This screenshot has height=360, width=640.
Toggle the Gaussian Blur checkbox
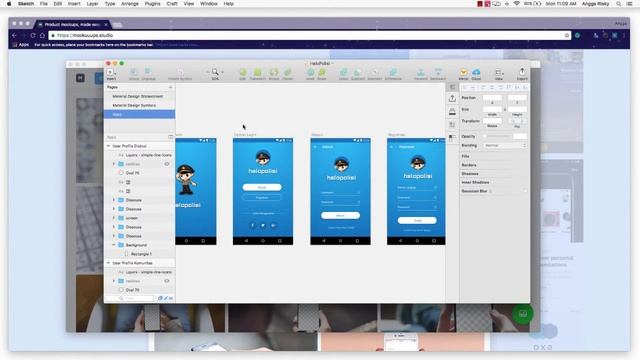pyautogui.click(x=525, y=191)
